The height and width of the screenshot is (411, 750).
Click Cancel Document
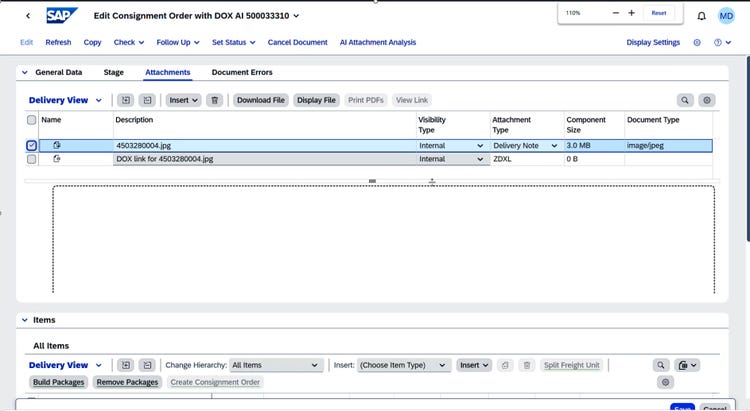298,42
